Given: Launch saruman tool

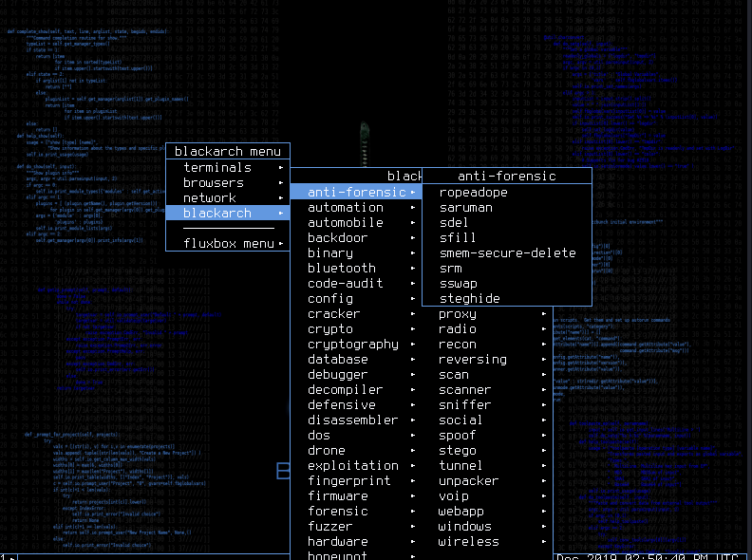Looking at the screenshot, I should pos(507,208).
